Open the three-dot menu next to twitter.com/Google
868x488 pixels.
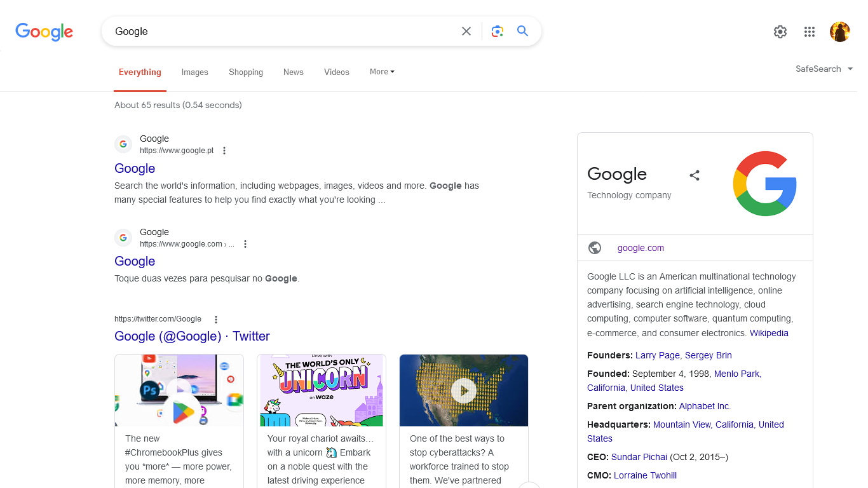click(x=216, y=320)
